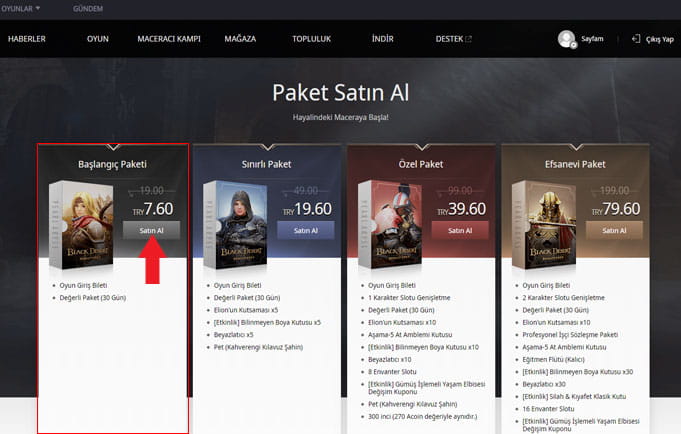
Task: Click the logout door icon
Action: [636, 39]
